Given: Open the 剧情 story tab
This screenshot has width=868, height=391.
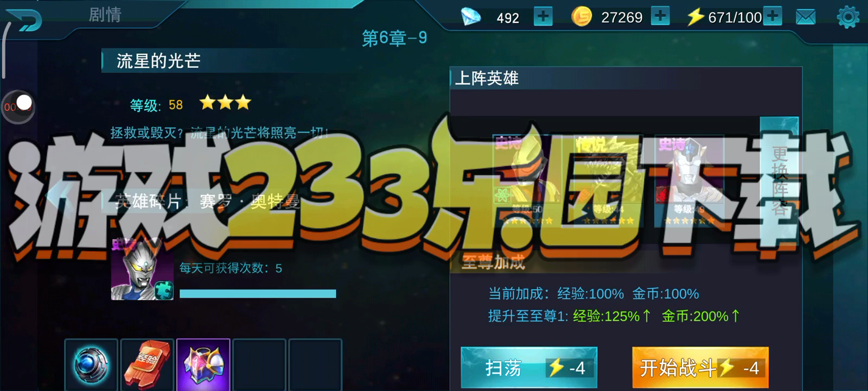Looking at the screenshot, I should coord(105,15).
